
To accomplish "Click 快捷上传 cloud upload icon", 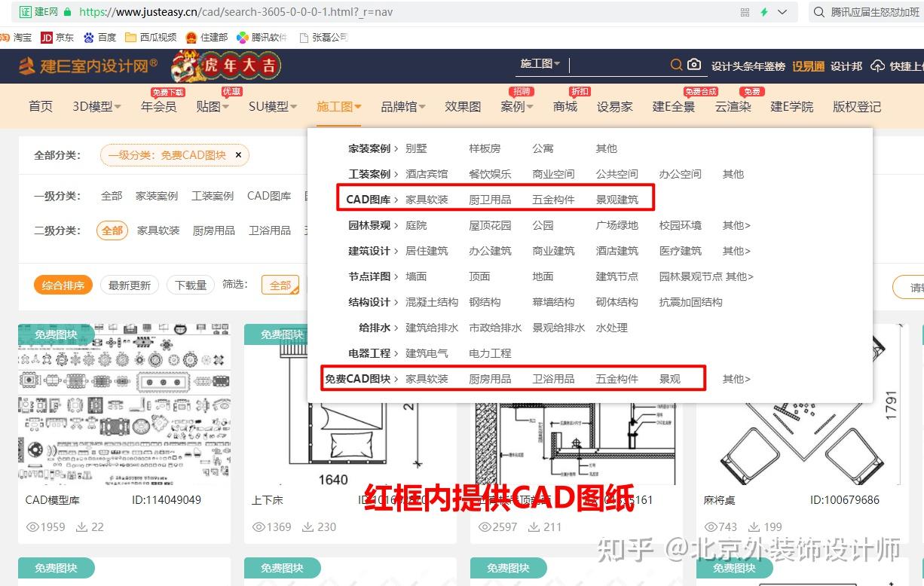I will coord(877,66).
